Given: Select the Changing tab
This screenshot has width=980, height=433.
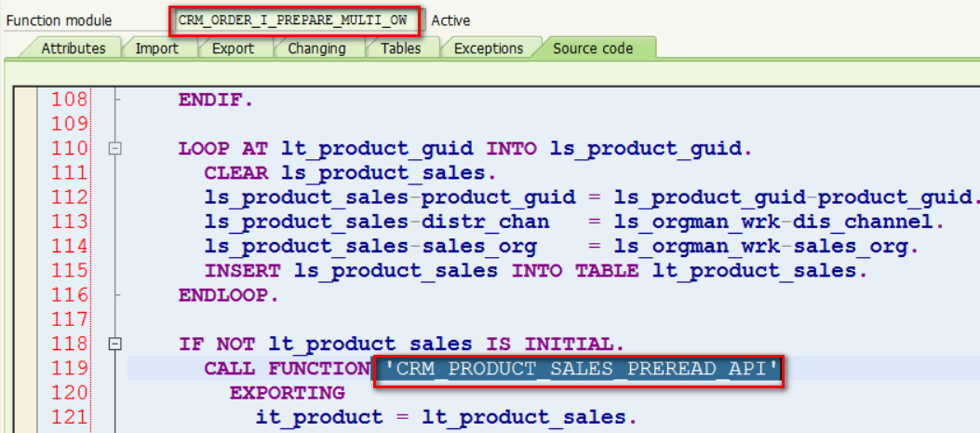Looking at the screenshot, I should [x=316, y=48].
